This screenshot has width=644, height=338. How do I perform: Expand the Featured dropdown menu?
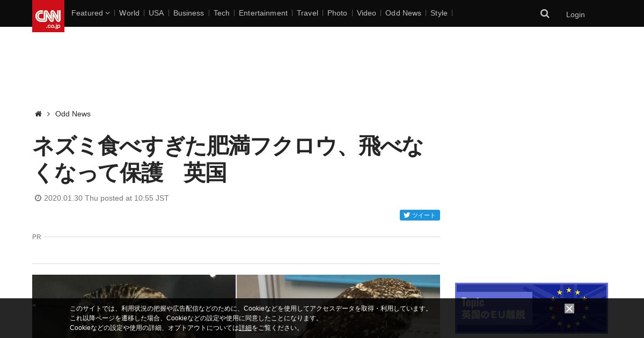click(90, 13)
